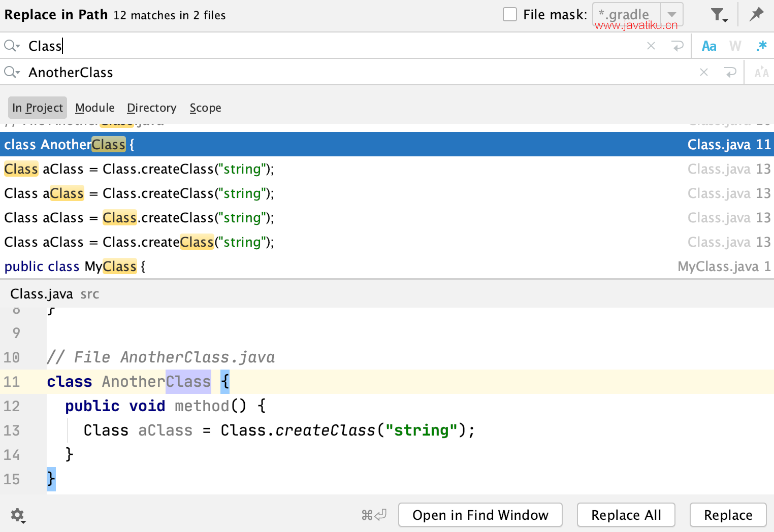Open search history magnifier dropdown

[x=12, y=46]
